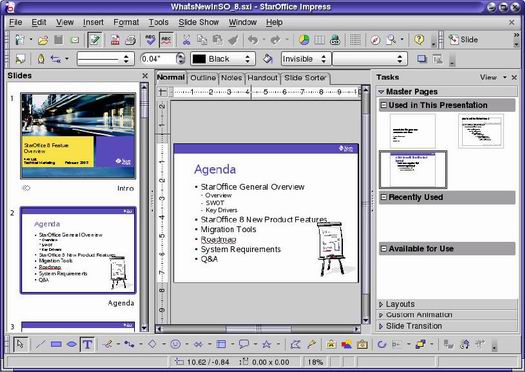This screenshot has height=372, width=525.
Task: Toggle the Edit File mode button
Action: pos(95,40)
